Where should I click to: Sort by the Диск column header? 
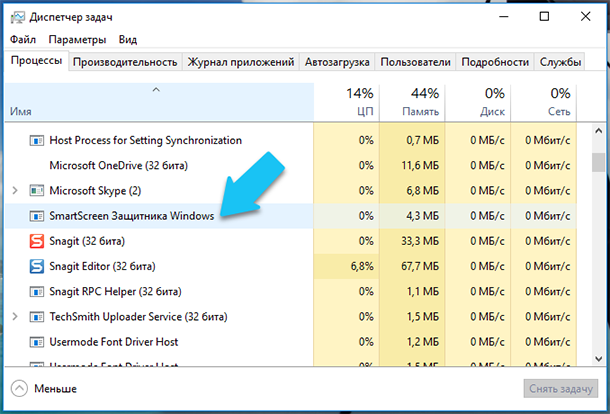point(478,102)
